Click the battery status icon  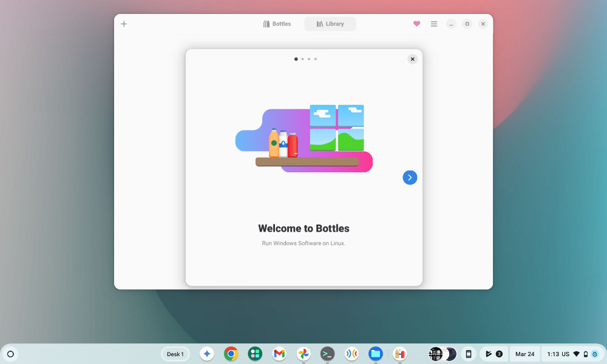click(x=586, y=354)
